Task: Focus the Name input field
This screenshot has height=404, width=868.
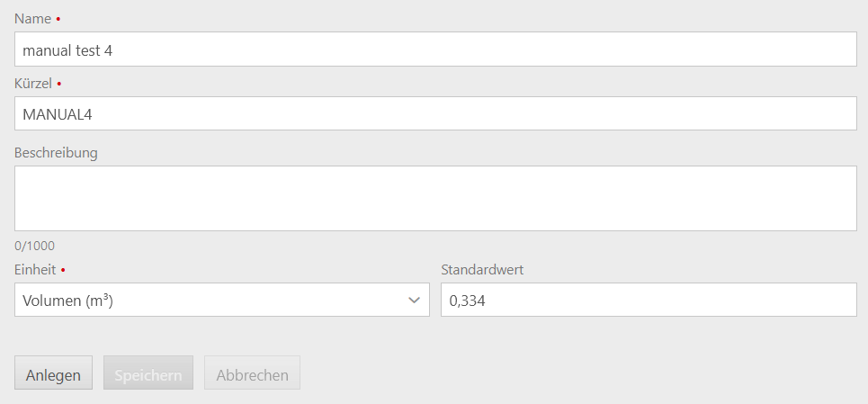Action: pos(435,49)
